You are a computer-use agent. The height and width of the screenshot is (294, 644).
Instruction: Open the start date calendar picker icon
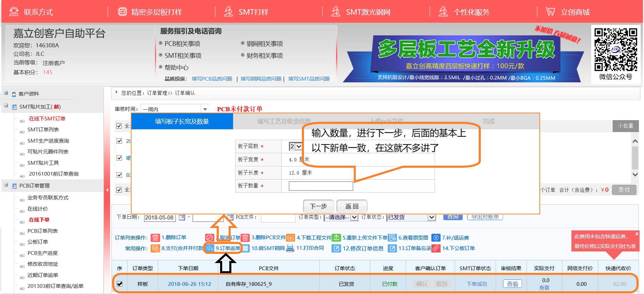pyautogui.click(x=182, y=217)
